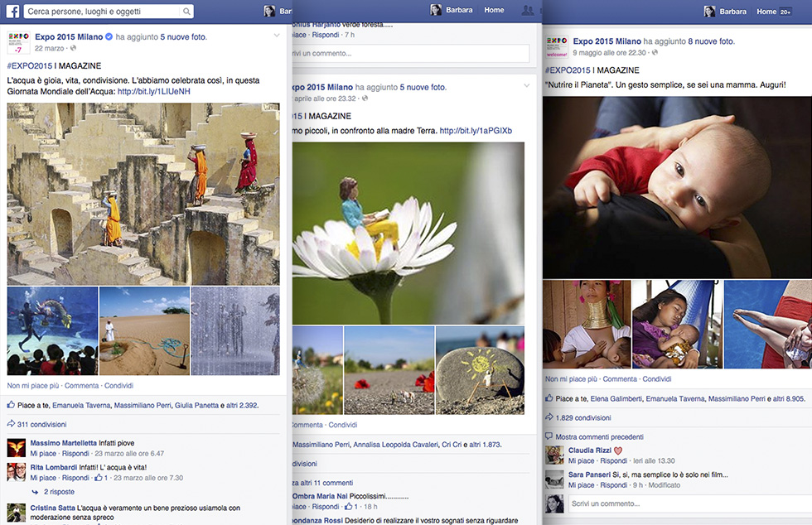Click the share arrow icon beside 311 condivisioni

11,424
